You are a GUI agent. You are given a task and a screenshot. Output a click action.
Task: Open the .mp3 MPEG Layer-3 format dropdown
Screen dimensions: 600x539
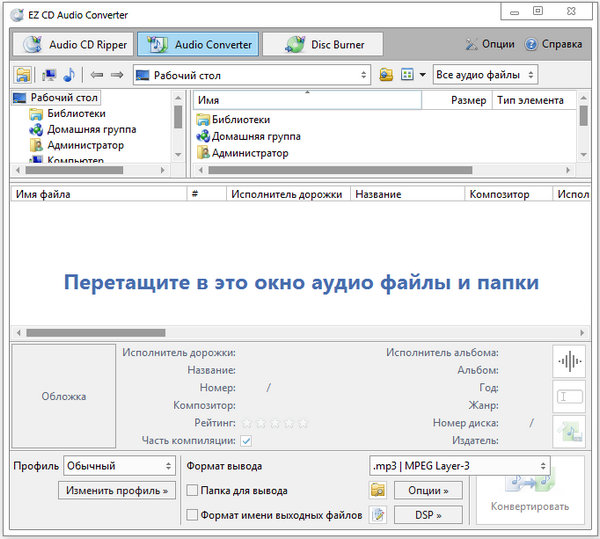pos(458,466)
